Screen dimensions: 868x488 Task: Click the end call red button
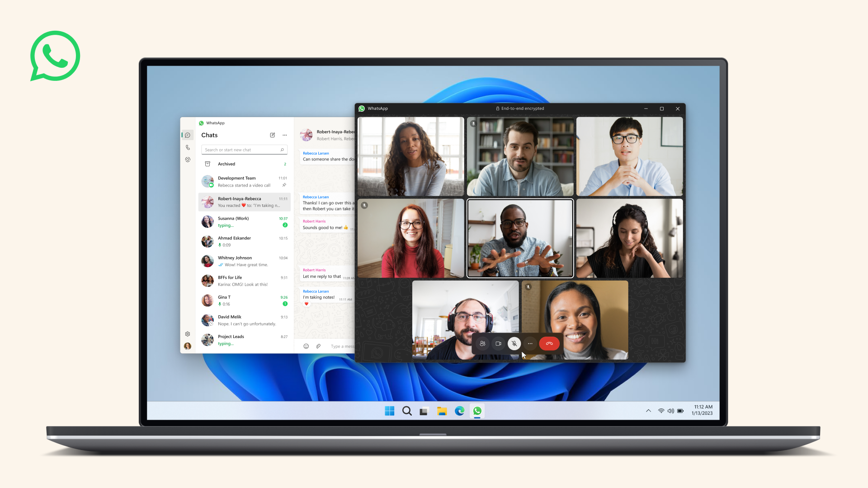[x=548, y=343]
